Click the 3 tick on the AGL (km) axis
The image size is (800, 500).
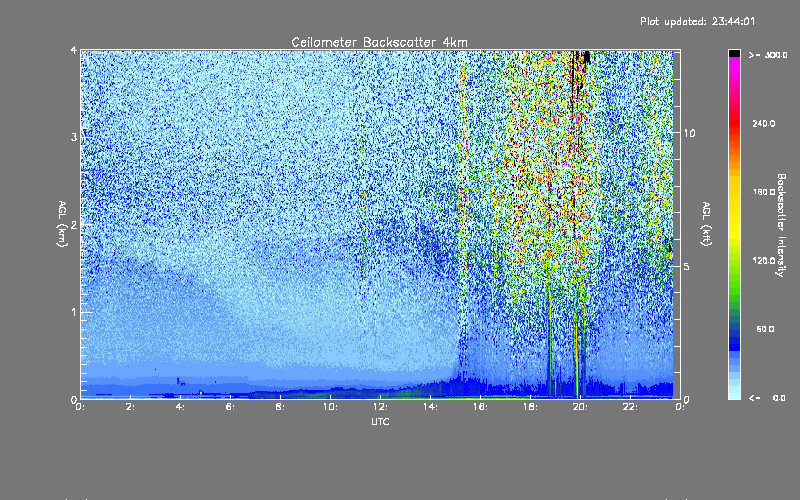74,137
